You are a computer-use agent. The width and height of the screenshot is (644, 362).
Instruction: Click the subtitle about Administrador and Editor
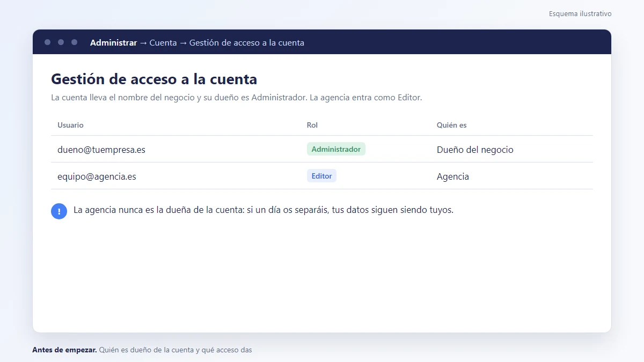pos(237,98)
